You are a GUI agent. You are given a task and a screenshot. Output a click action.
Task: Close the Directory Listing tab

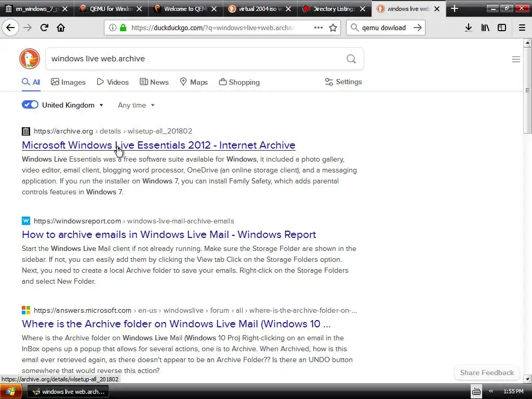[x=363, y=9]
